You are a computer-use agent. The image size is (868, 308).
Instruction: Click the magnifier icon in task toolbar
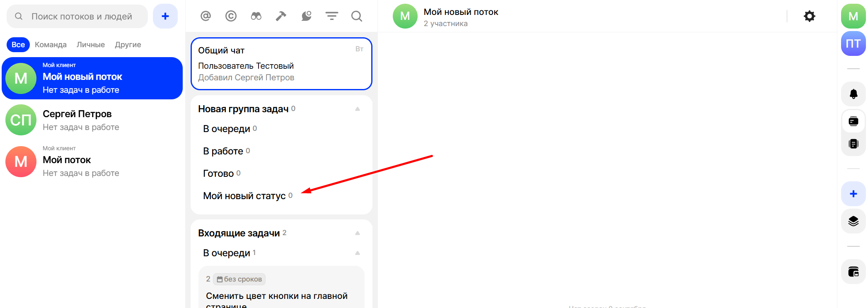pos(356,16)
